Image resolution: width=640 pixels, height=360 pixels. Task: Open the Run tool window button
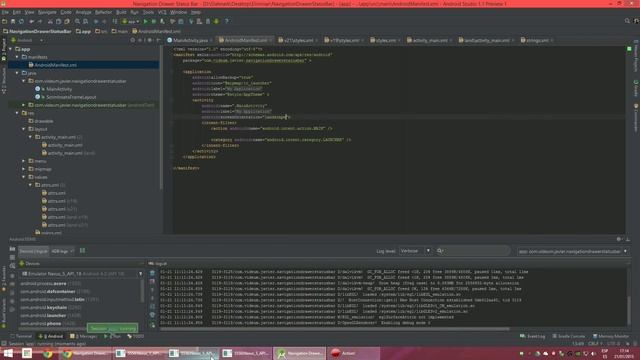tap(113, 336)
